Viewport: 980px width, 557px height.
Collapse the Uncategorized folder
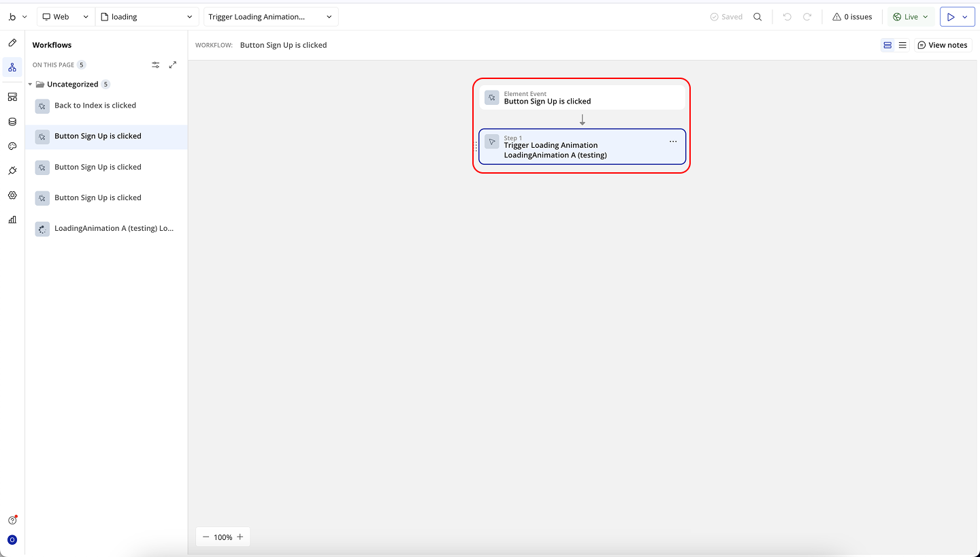tap(31, 84)
